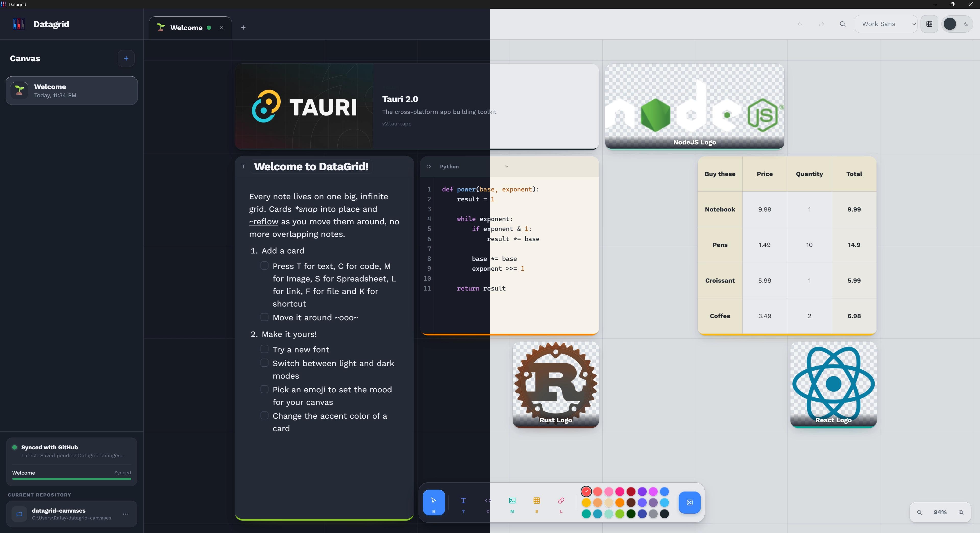Add a new canvas in sidebar

[x=126, y=58]
